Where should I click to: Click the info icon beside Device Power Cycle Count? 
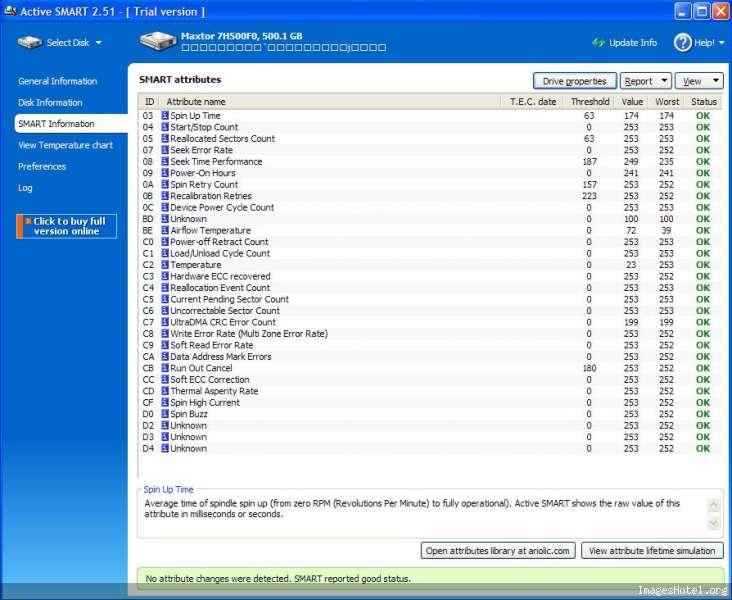pyautogui.click(x=165, y=207)
